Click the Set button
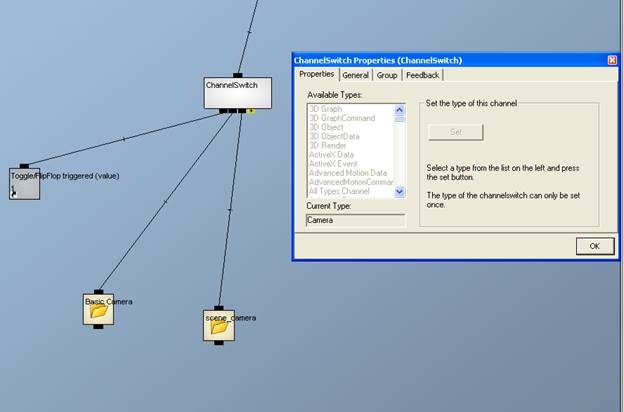The width and height of the screenshot is (624, 412). tap(455, 132)
